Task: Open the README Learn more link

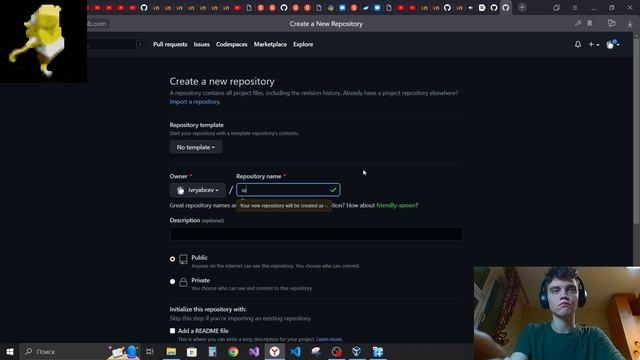Action: [x=329, y=339]
